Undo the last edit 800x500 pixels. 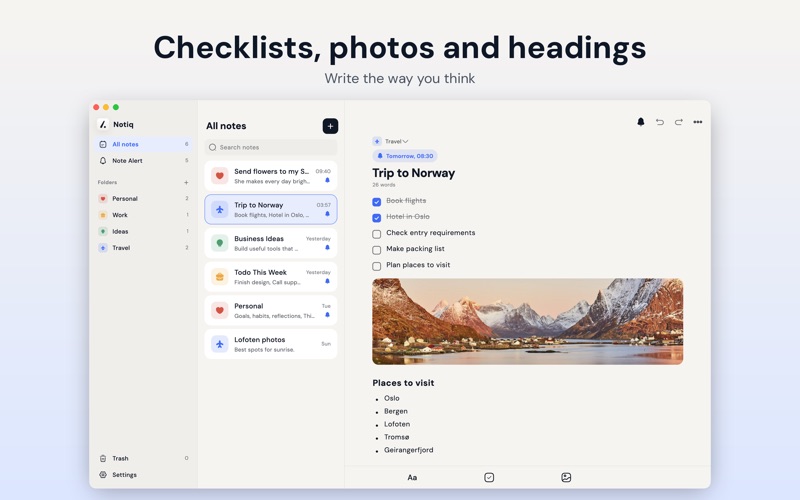[x=660, y=122]
